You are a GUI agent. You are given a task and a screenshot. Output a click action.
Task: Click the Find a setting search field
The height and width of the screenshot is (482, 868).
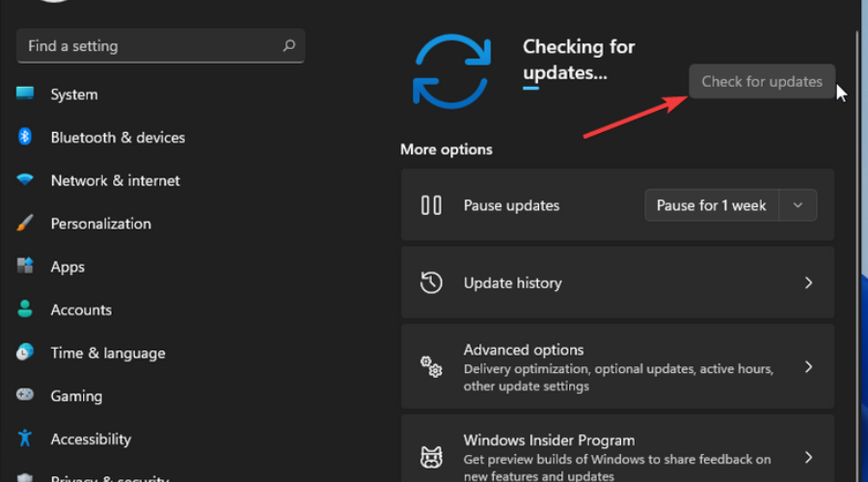(160, 46)
